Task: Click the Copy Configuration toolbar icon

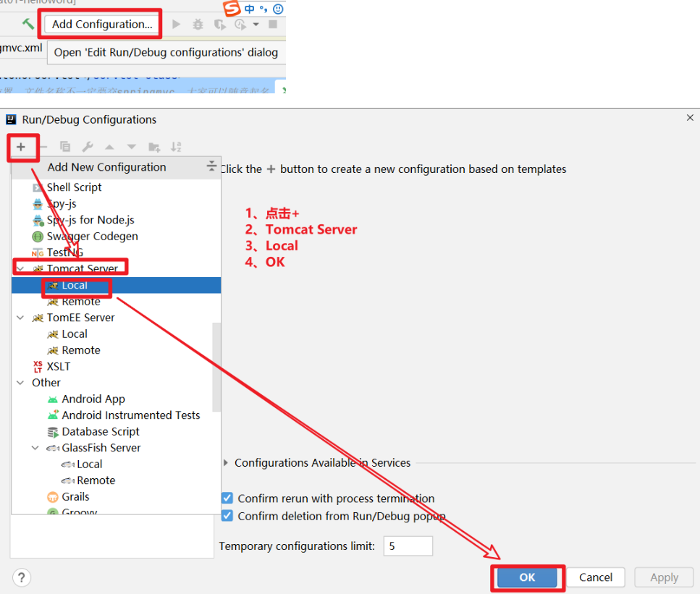Action: point(65,147)
